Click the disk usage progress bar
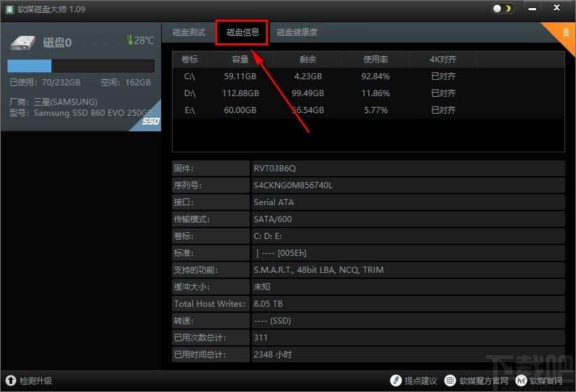The width and height of the screenshot is (576, 392). click(81, 66)
